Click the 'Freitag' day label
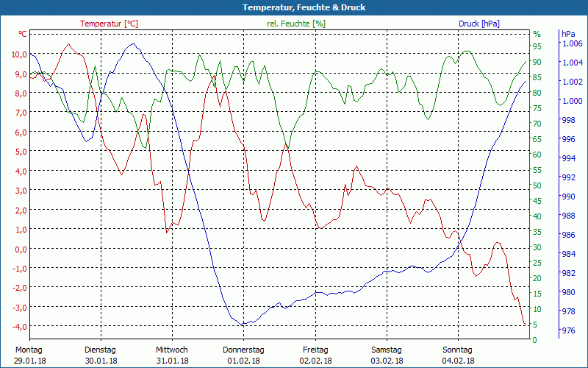The image size is (588, 368). pos(315,350)
